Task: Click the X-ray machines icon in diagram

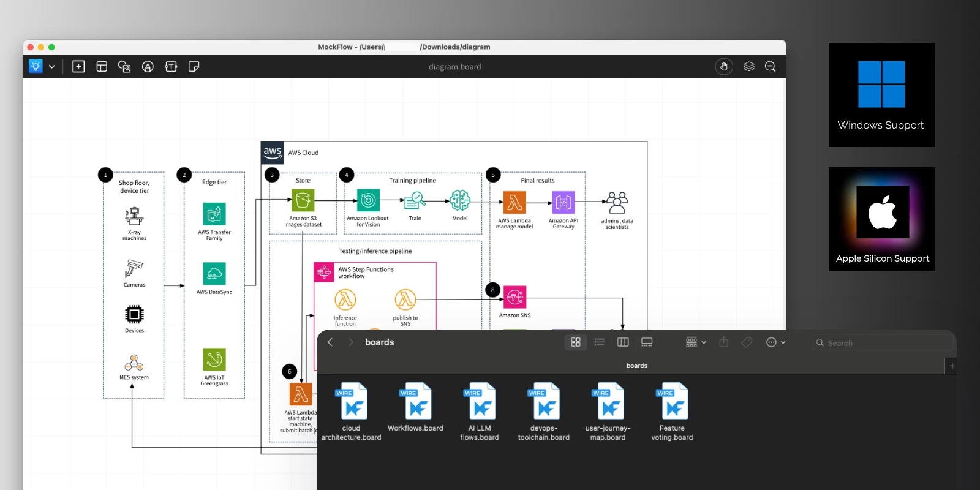Action: click(x=134, y=216)
